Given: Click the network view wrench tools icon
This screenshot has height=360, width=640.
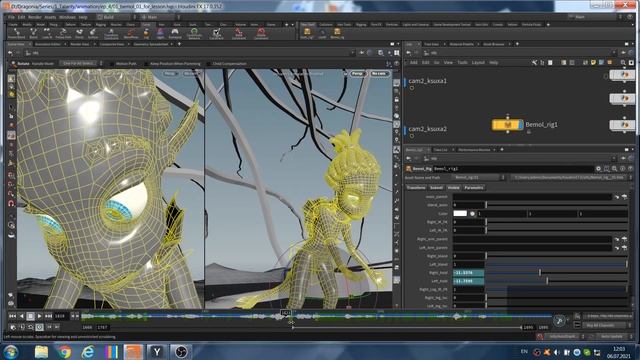Looking at the screenshot, I should (534, 62).
